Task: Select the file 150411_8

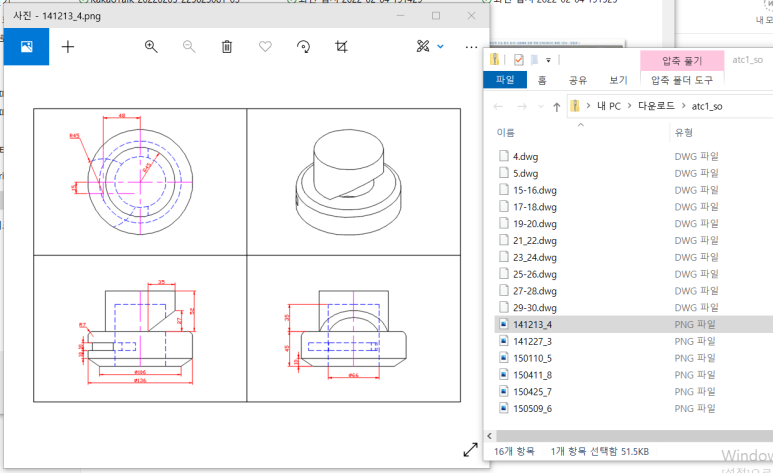Action: click(x=532, y=375)
